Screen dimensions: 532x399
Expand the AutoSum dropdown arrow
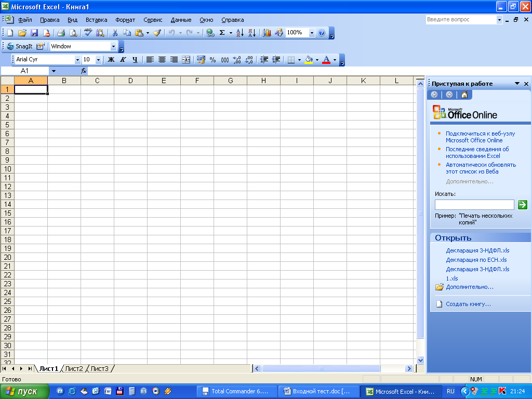231,33
